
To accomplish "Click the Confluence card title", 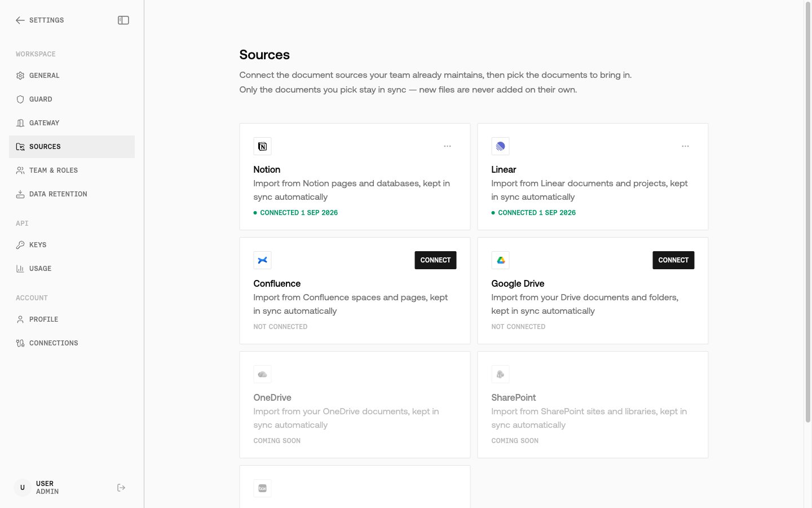I will tap(277, 283).
